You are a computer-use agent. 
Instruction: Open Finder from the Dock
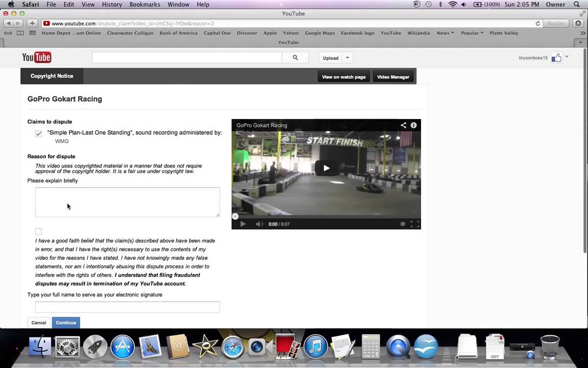click(40, 346)
